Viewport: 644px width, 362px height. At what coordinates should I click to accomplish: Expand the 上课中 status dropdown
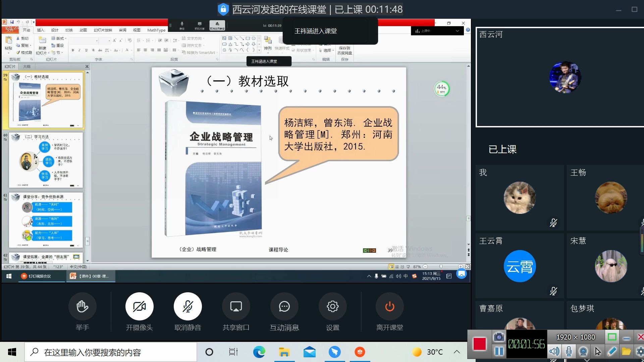457,31
